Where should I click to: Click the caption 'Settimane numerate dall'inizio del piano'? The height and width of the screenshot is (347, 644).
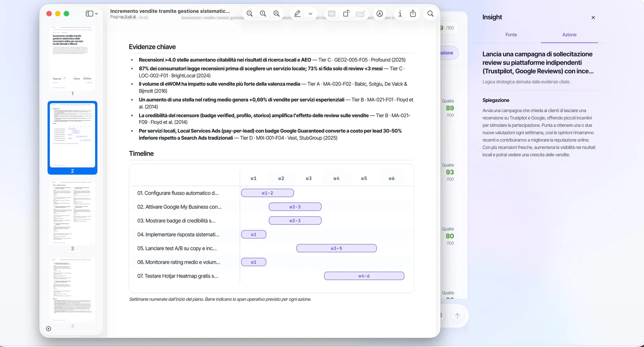[x=220, y=299]
